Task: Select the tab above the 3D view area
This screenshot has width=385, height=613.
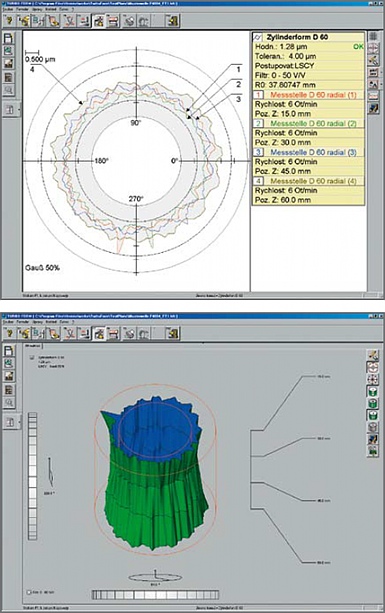Action: 32,346
